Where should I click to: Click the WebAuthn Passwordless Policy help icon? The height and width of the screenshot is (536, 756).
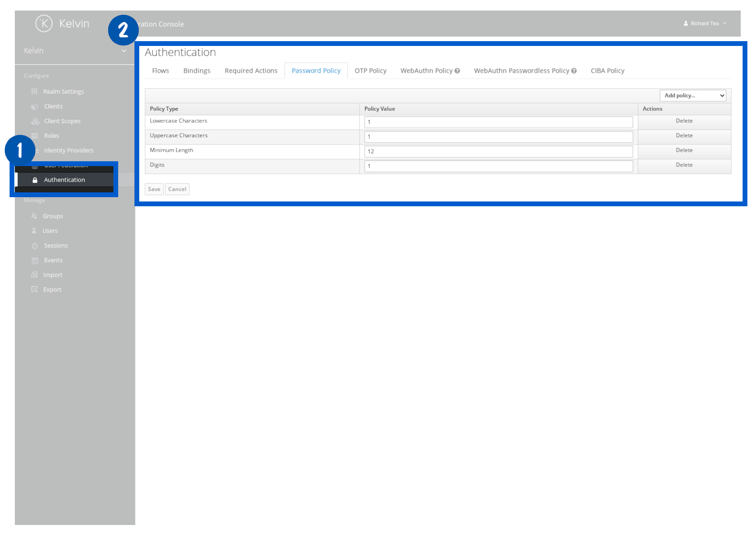click(574, 71)
